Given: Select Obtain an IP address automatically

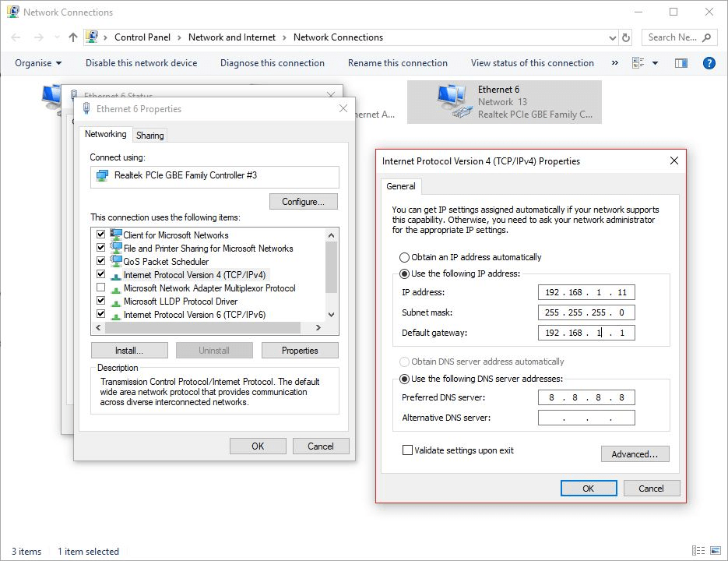Looking at the screenshot, I should 404,257.
